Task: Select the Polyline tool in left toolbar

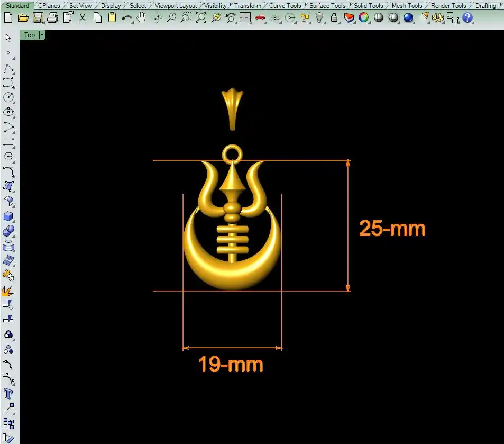Action: click(8, 68)
